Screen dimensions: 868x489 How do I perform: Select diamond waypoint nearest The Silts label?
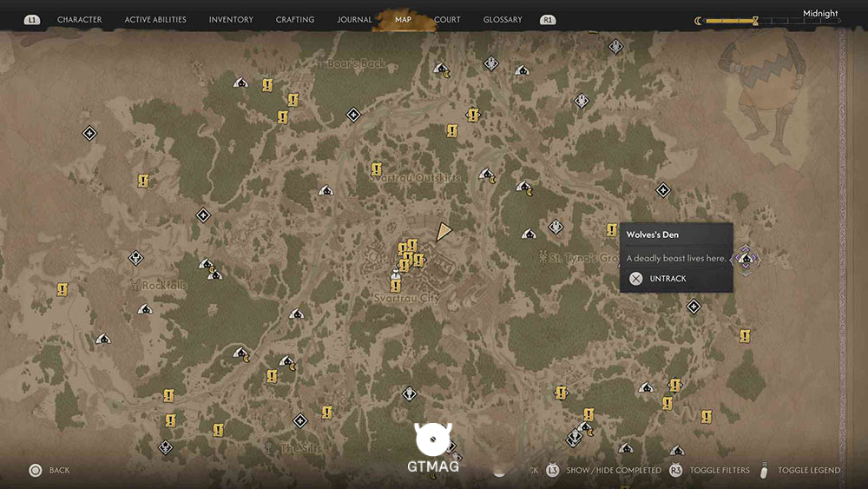(x=300, y=421)
